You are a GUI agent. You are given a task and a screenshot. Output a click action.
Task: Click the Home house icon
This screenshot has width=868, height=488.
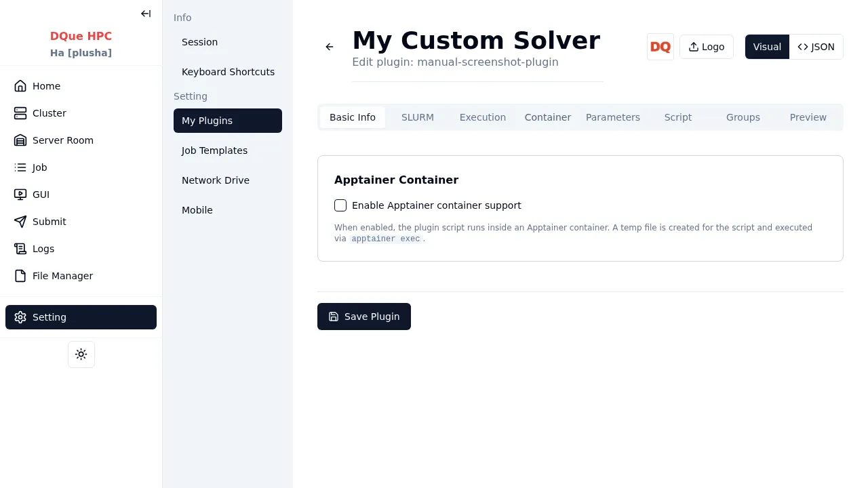coord(20,86)
